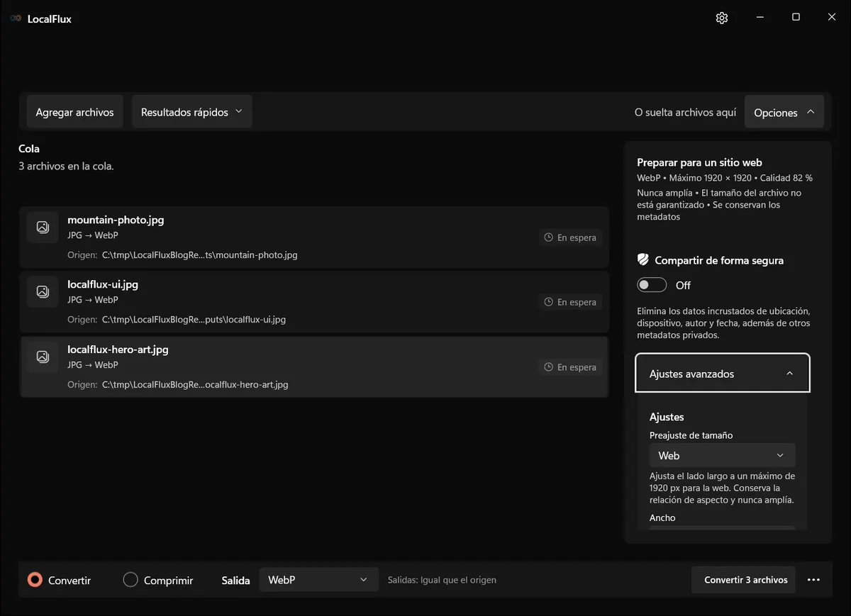Open the Resultados rápidos dropdown
Screen dimensions: 851x616
click(191, 112)
